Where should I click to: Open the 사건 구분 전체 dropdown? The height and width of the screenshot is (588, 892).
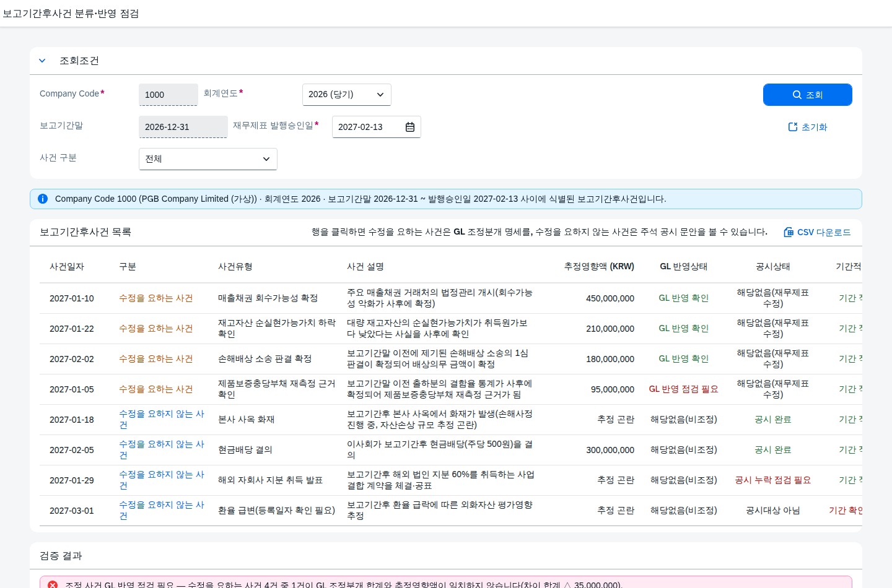coord(208,159)
